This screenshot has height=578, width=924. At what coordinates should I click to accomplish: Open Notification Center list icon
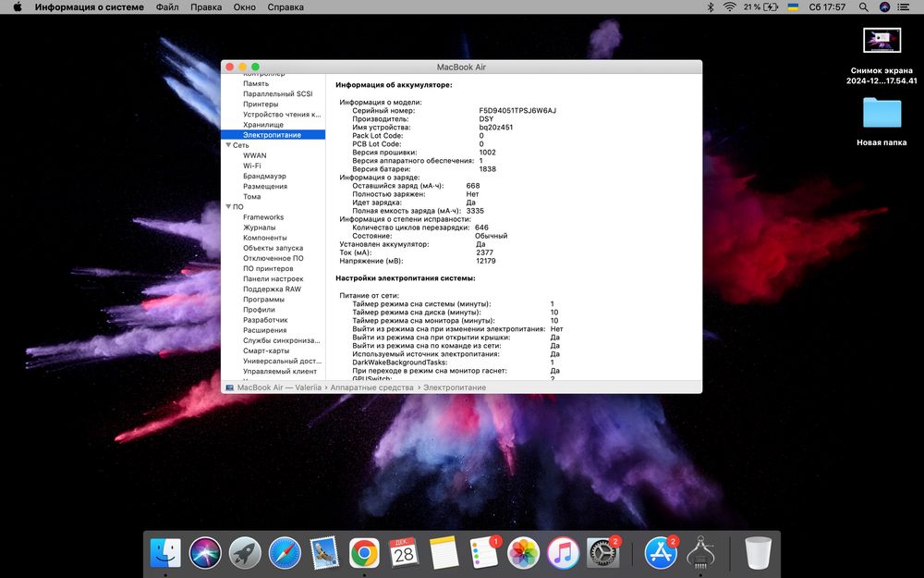(904, 7)
